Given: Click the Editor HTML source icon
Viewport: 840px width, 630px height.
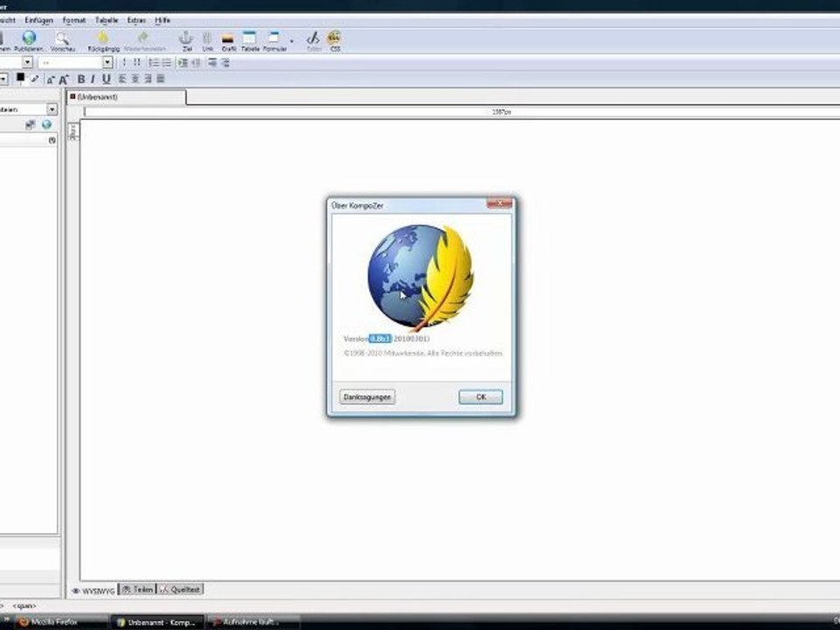Looking at the screenshot, I should (x=313, y=38).
